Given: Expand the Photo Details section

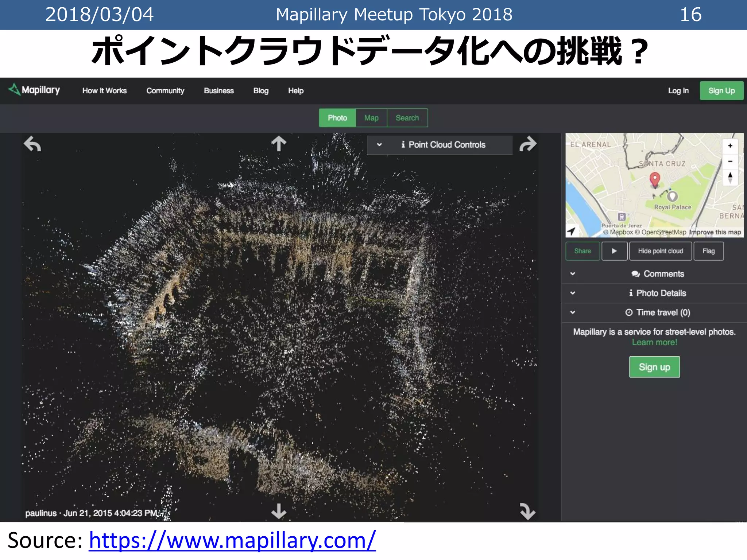Looking at the screenshot, I should [654, 293].
